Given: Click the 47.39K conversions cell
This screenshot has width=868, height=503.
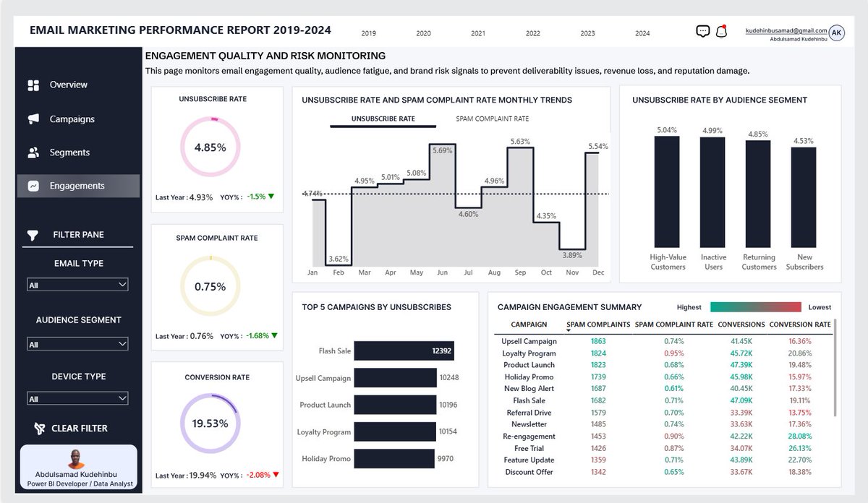Looking at the screenshot, I should pos(741,365).
